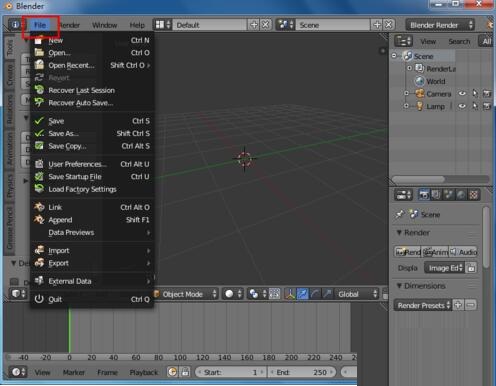Click the Properties editor type icon
The image size is (496, 386).
click(404, 195)
